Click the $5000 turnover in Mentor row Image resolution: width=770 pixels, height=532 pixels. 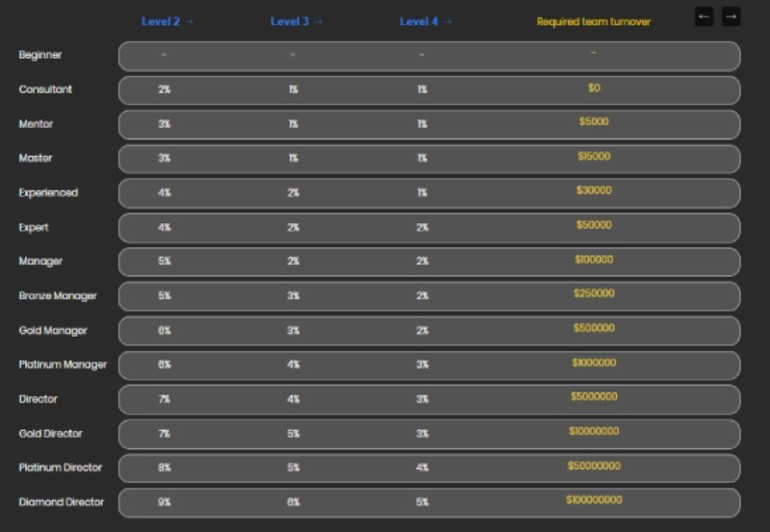click(x=594, y=122)
